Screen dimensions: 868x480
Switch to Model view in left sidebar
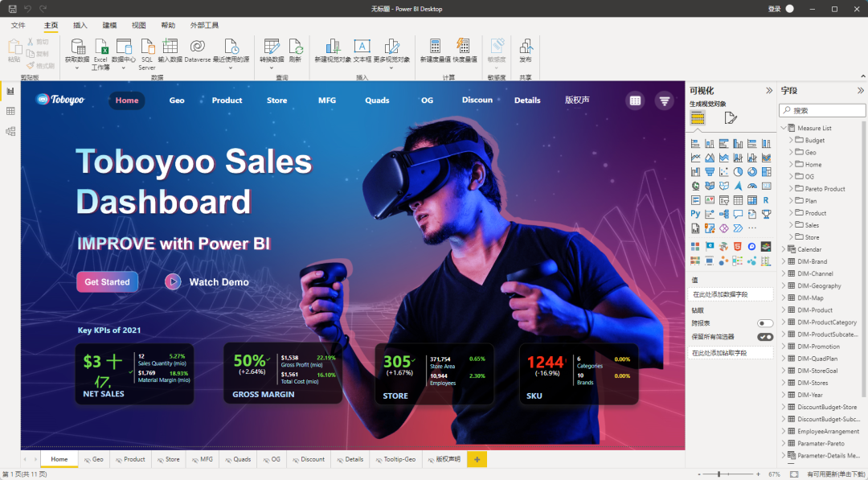(10, 131)
